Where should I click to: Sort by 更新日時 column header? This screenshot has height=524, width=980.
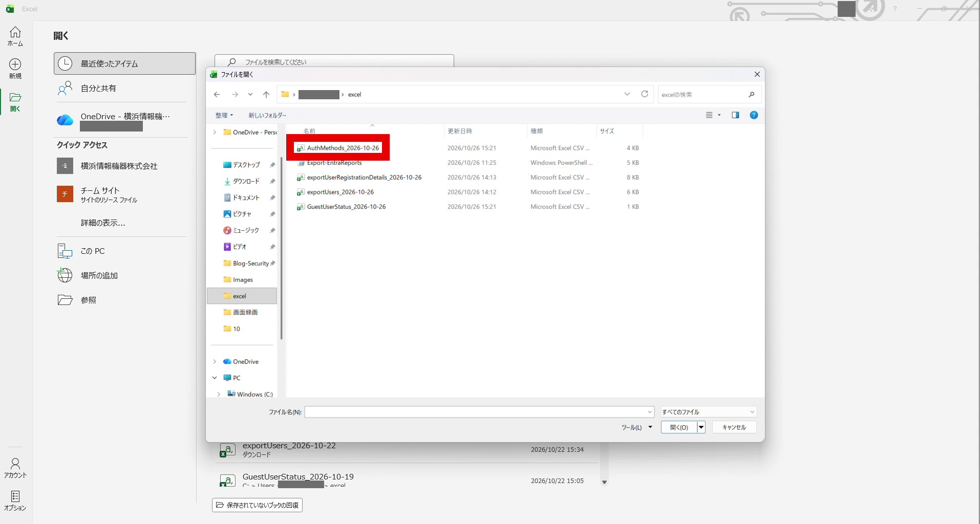(x=460, y=131)
